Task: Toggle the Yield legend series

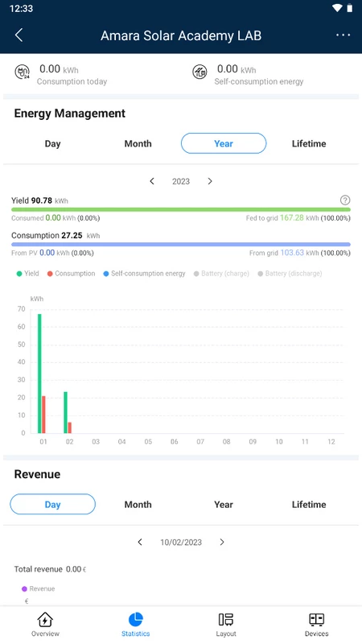Action: (x=27, y=274)
